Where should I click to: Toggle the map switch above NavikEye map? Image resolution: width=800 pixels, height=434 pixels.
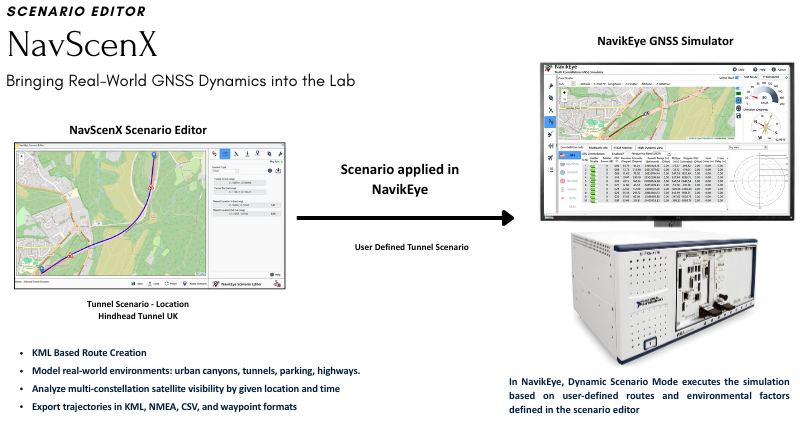coord(738,78)
